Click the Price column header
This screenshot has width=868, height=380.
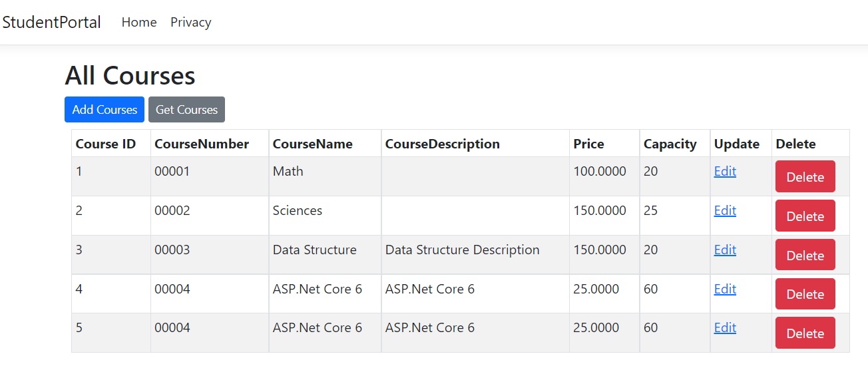pyautogui.click(x=589, y=144)
